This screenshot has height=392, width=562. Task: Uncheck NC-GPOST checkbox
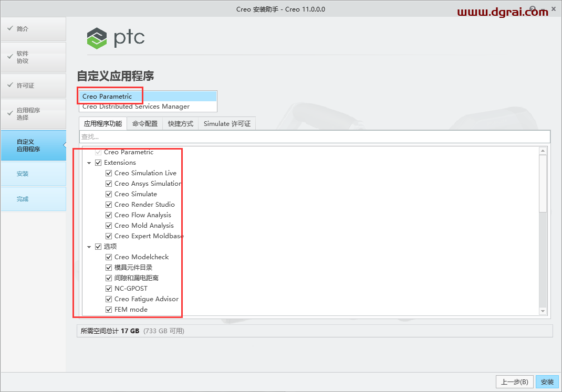109,289
